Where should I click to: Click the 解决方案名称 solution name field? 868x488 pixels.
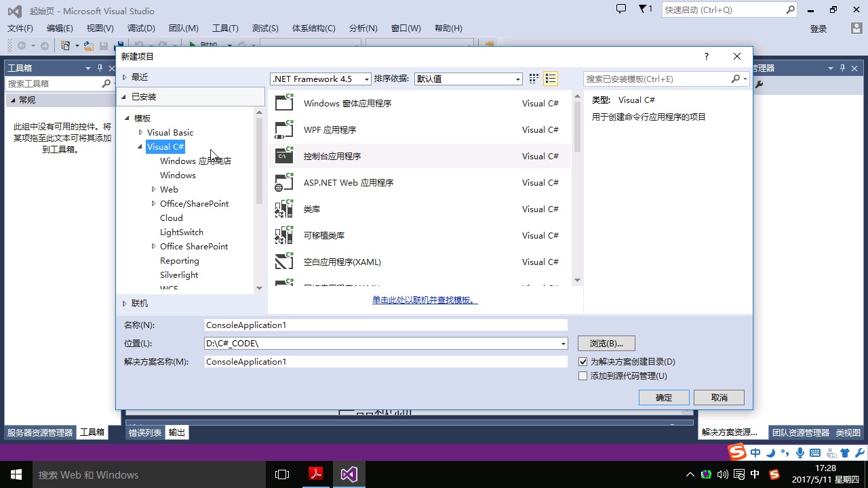click(386, 362)
